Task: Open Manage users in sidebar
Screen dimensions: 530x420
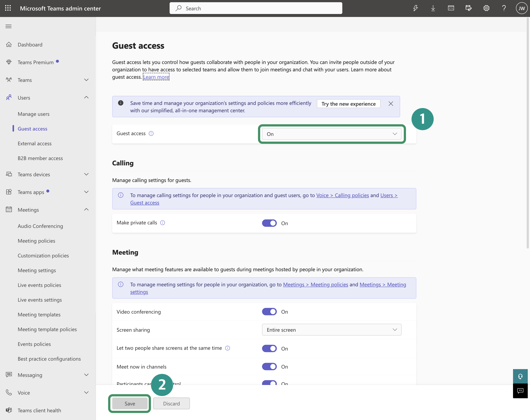Action: 33,114
